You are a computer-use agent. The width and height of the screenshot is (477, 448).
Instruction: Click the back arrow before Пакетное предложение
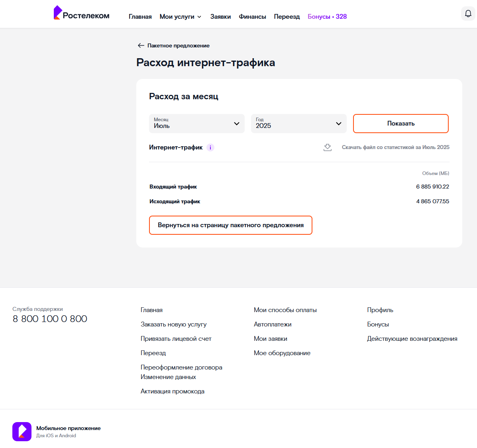pyautogui.click(x=141, y=46)
